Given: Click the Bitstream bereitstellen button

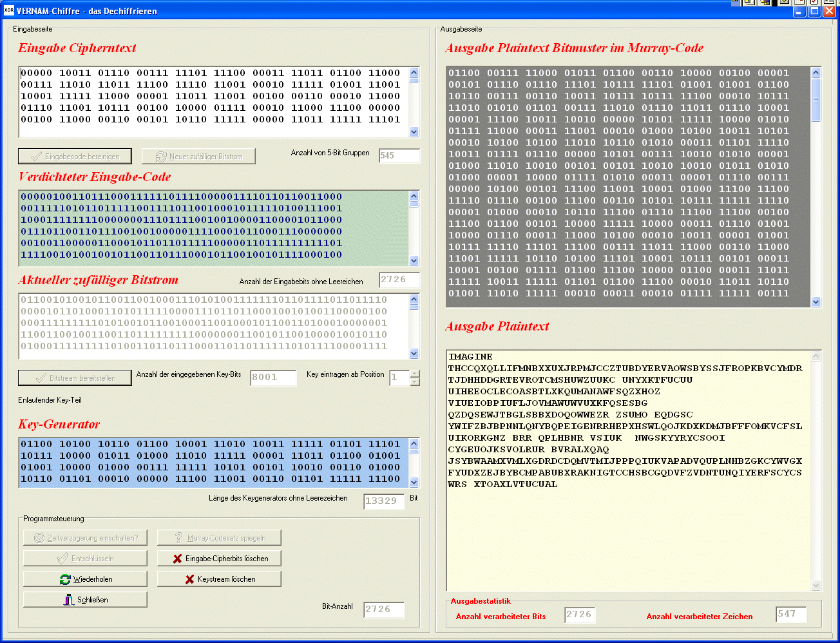Looking at the screenshot, I should coord(75,378).
